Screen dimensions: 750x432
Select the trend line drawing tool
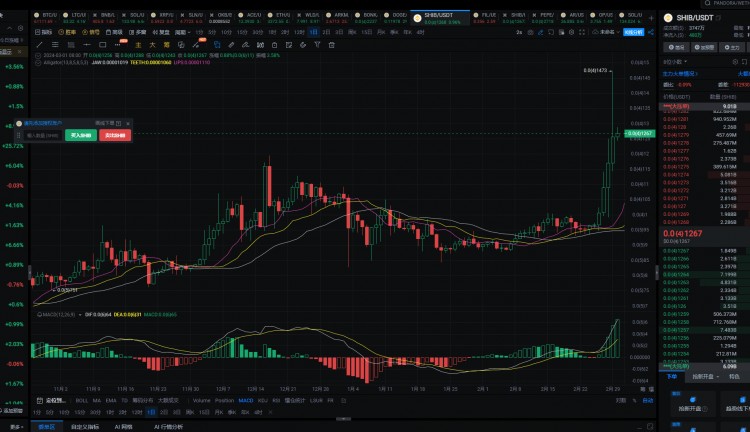coord(39,45)
